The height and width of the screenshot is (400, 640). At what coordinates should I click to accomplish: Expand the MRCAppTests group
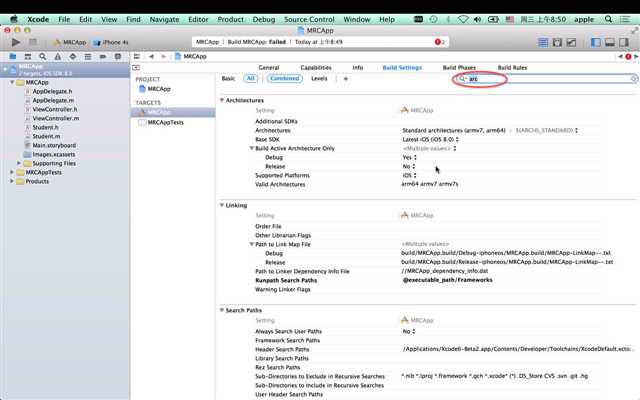click(12, 172)
